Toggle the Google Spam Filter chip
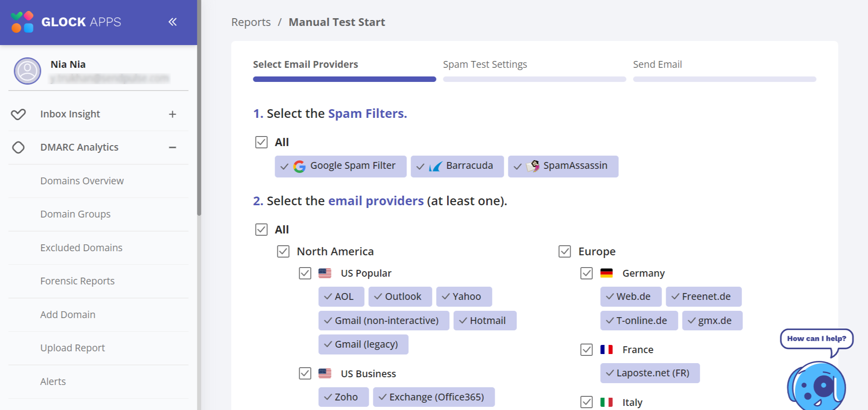Viewport: 868px width, 410px height. (x=340, y=166)
